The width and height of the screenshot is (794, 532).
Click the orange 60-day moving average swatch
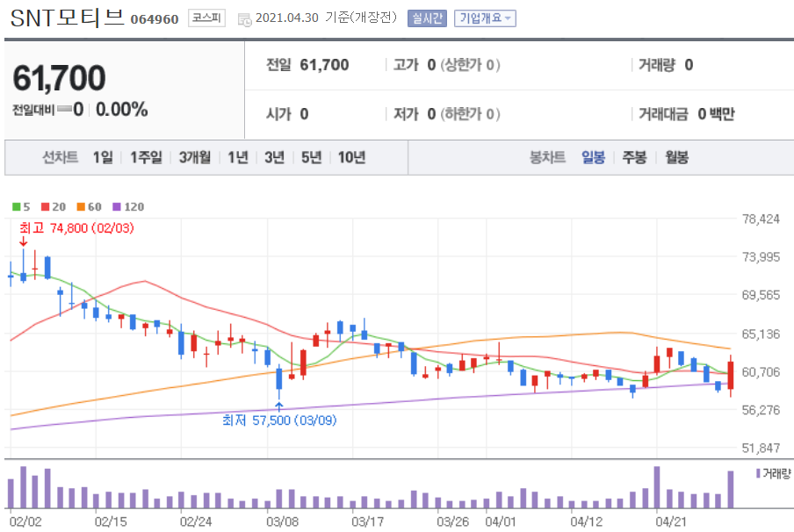click(x=81, y=206)
